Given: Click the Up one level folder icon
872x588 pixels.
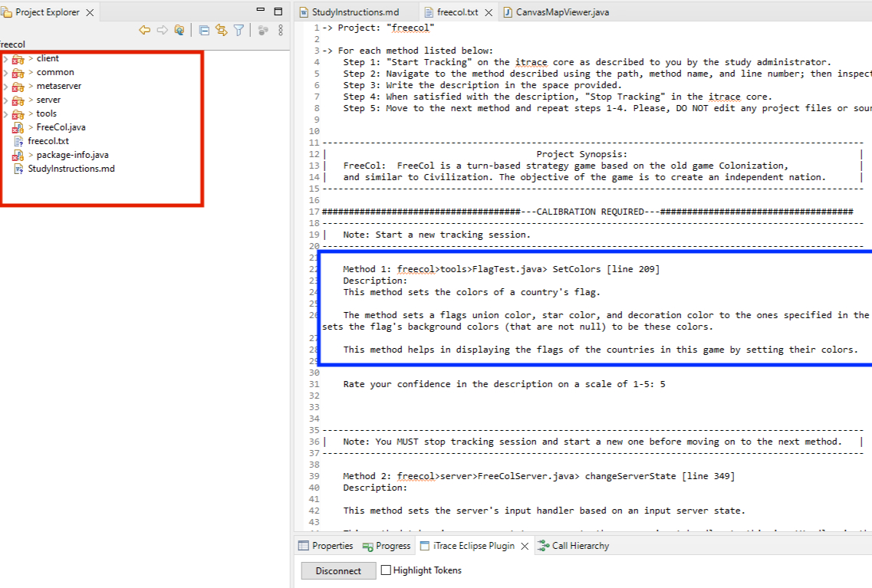Looking at the screenshot, I should click(179, 30).
